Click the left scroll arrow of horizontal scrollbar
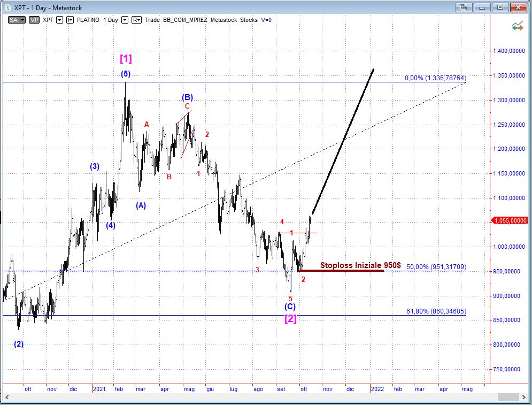The width and height of the screenshot is (532, 405). click(7, 397)
